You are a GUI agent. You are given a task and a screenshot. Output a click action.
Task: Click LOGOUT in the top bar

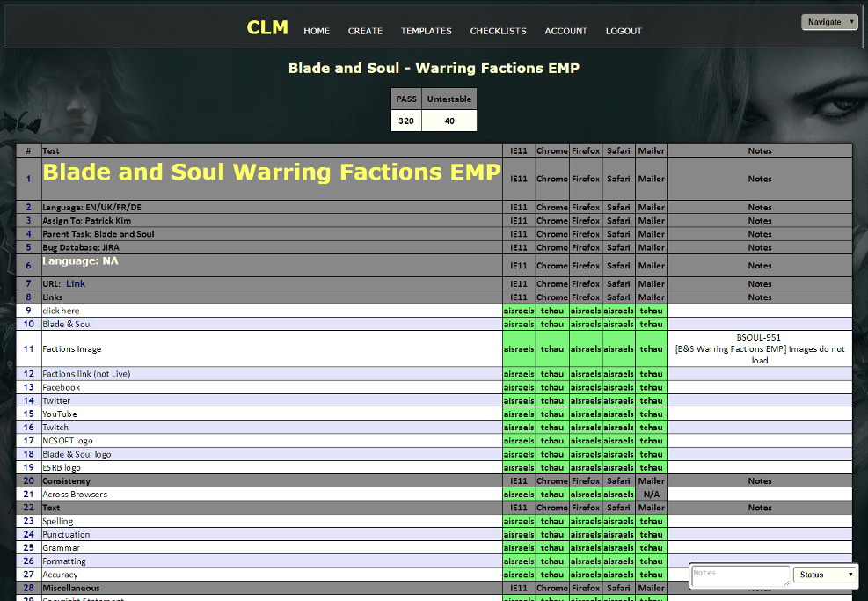pos(624,31)
